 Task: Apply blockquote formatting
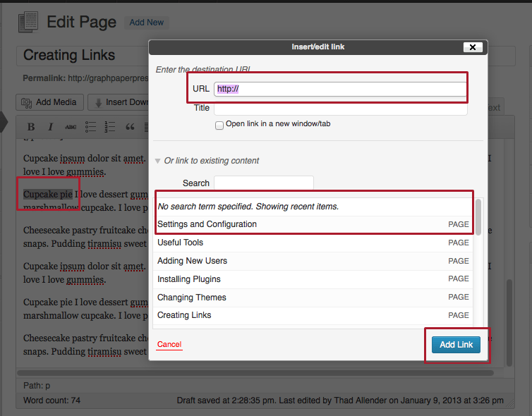[130, 127]
